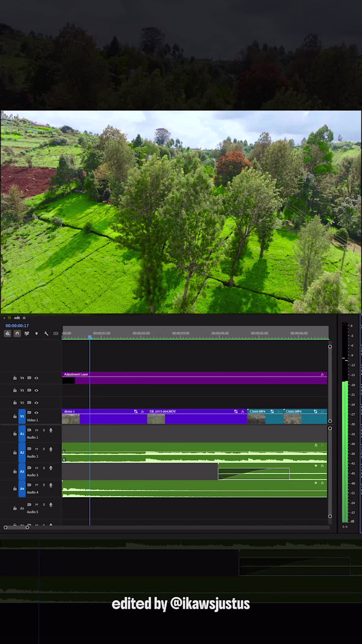The height and width of the screenshot is (644, 362).
Task: Click the audio level meter
Action: (345, 423)
